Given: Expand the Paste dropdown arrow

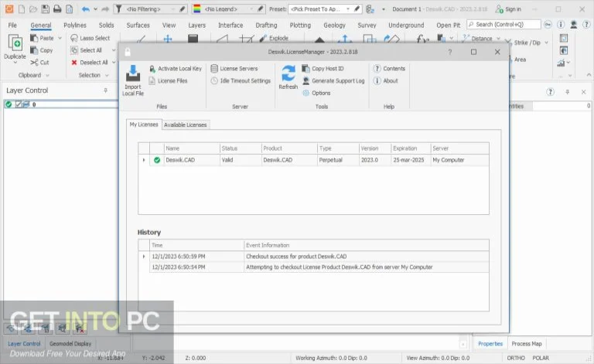Looking at the screenshot, I should pos(60,38).
